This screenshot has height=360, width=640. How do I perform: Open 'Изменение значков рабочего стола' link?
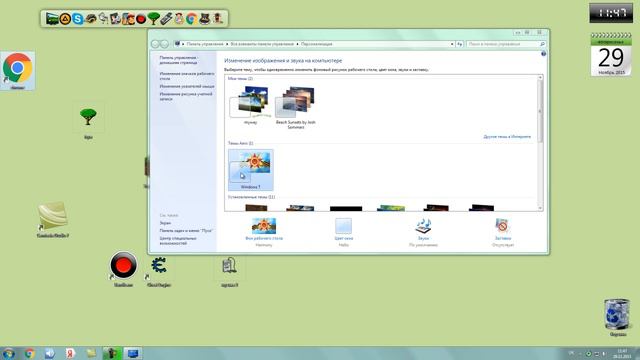point(187,76)
